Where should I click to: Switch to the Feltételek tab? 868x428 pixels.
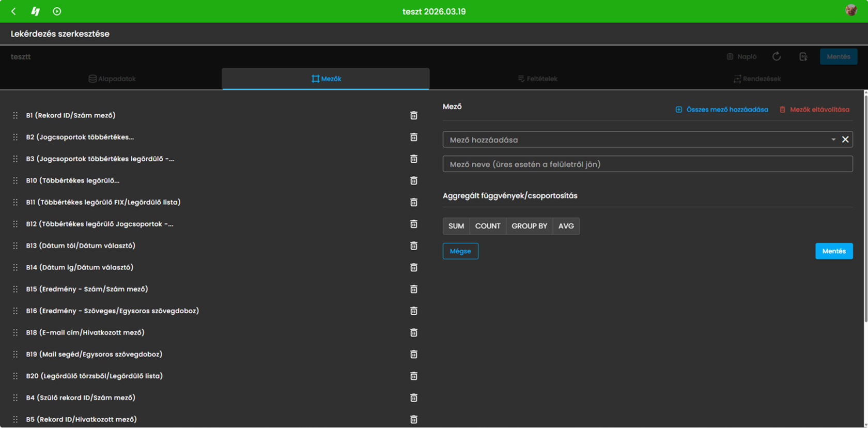point(538,79)
